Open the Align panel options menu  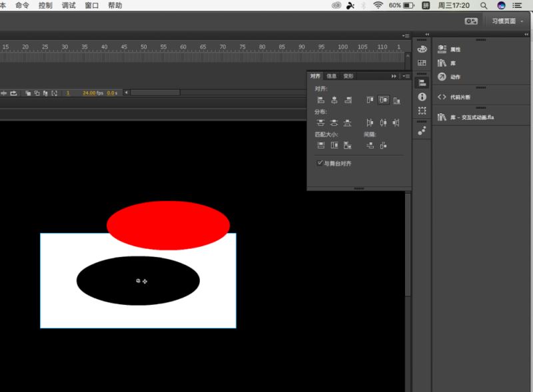406,76
